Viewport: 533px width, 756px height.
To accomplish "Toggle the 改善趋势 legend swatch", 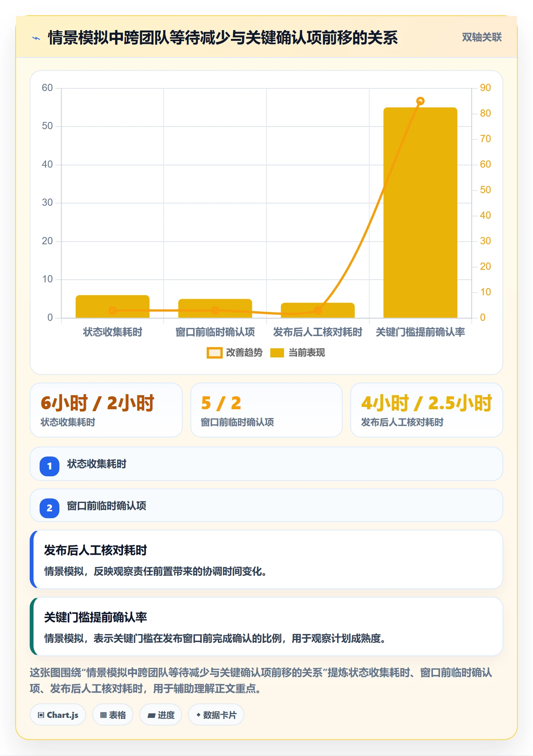I will (214, 353).
